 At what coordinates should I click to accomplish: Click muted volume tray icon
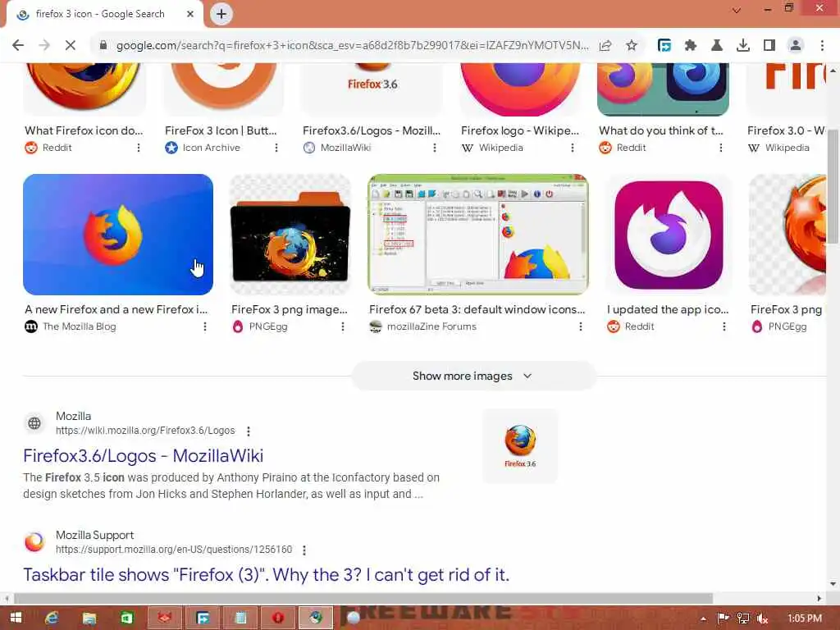coord(762,619)
